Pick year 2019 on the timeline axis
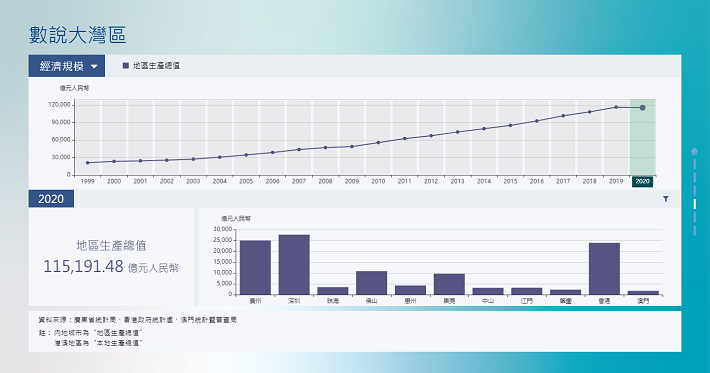 [x=616, y=182]
